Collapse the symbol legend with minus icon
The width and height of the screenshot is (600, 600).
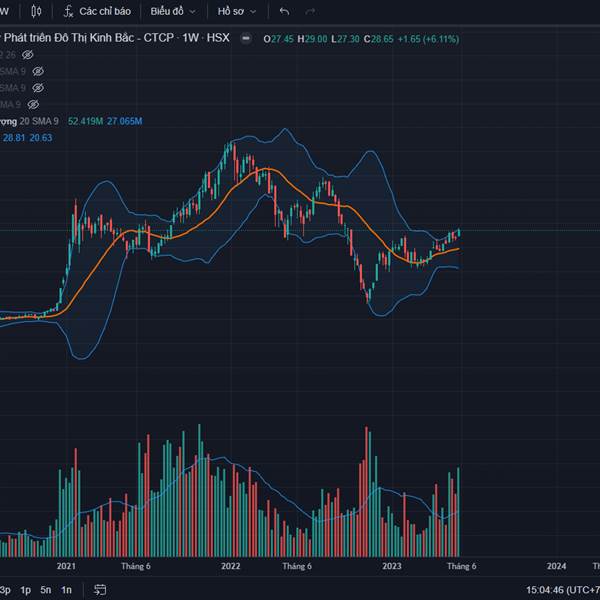point(246,38)
